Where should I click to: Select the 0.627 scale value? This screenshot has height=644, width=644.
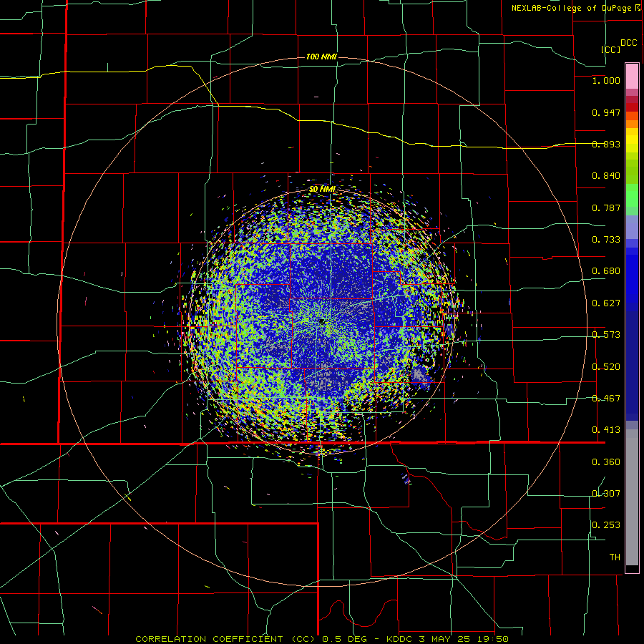[x=606, y=303]
